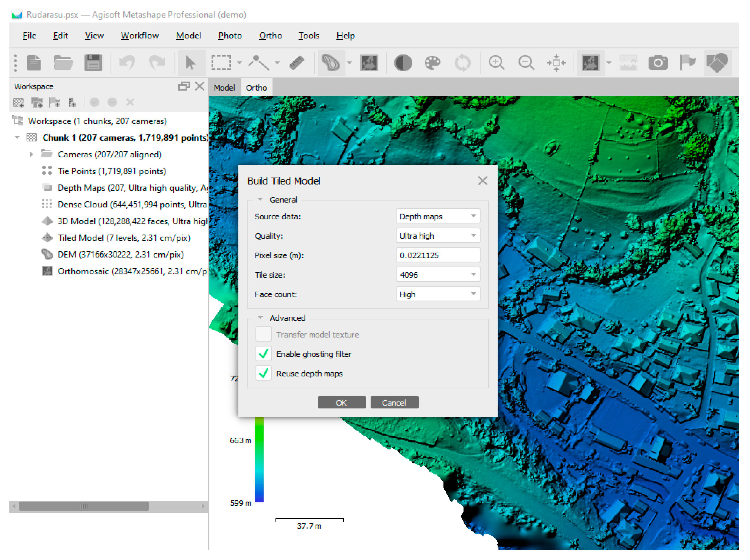
Task: Cancel the Build Tiled Model dialog
Action: 394,402
